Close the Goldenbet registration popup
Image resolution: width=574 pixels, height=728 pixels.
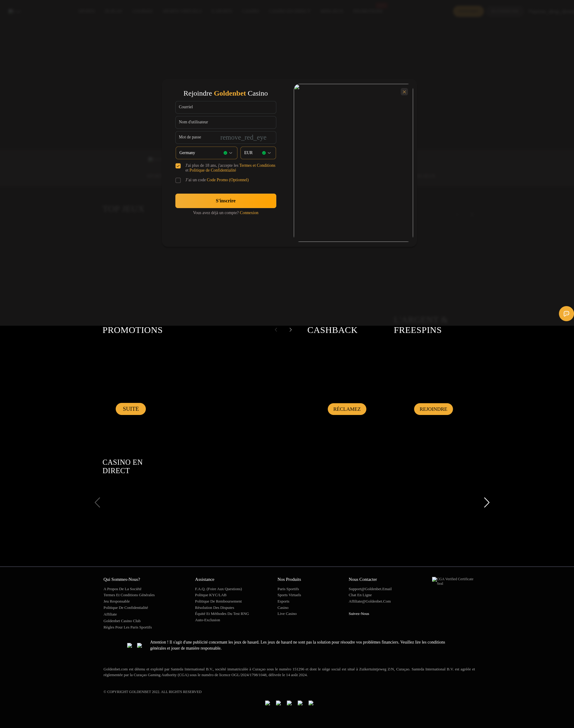[x=404, y=92]
